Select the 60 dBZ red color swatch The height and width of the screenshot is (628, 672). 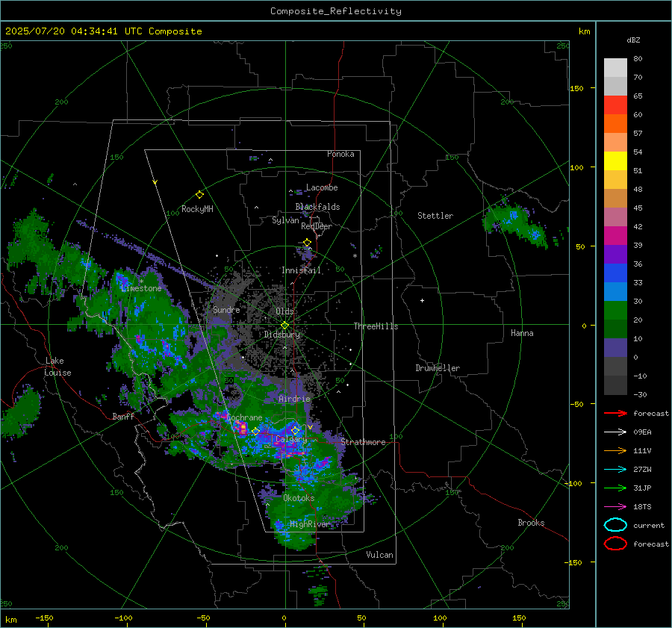615,105
